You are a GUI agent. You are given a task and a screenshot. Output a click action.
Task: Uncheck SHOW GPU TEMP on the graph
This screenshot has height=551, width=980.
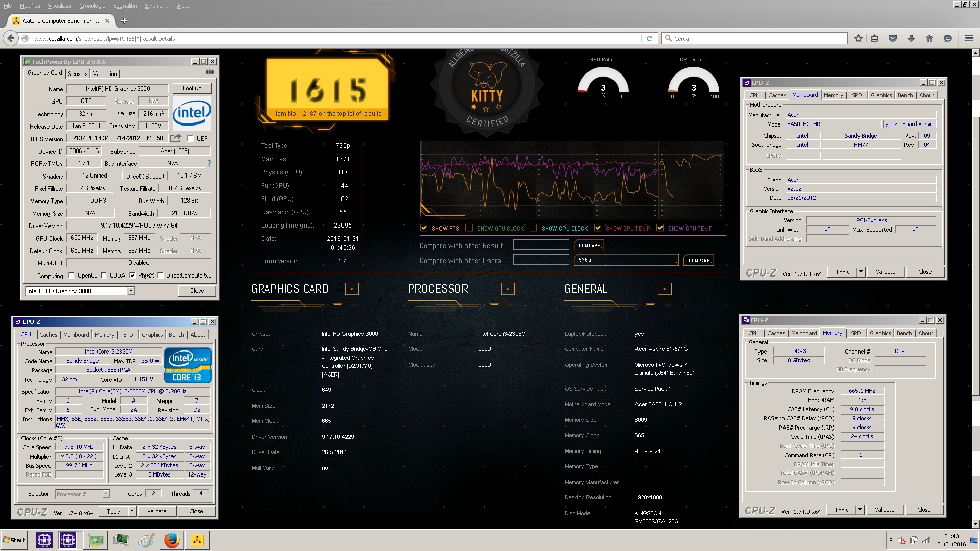tap(598, 228)
